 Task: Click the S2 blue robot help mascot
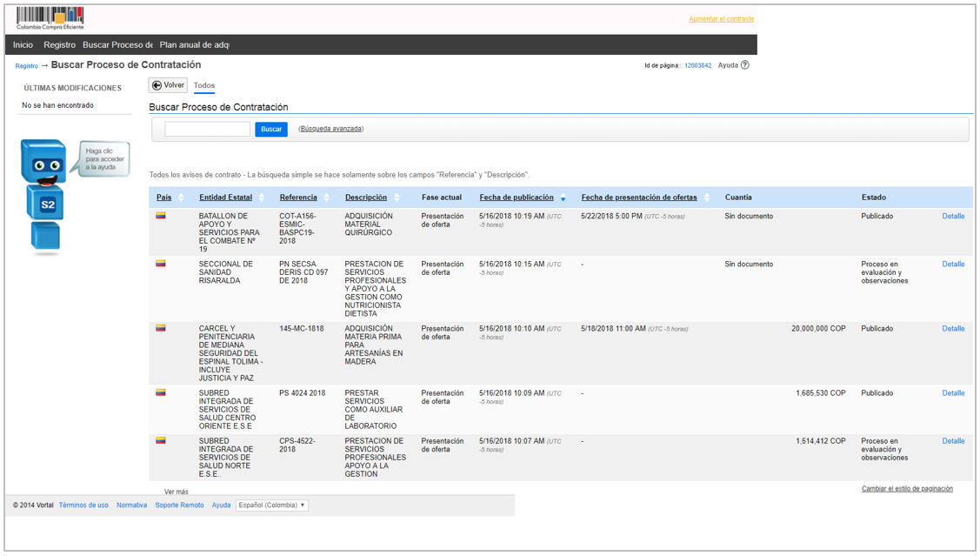tap(43, 195)
